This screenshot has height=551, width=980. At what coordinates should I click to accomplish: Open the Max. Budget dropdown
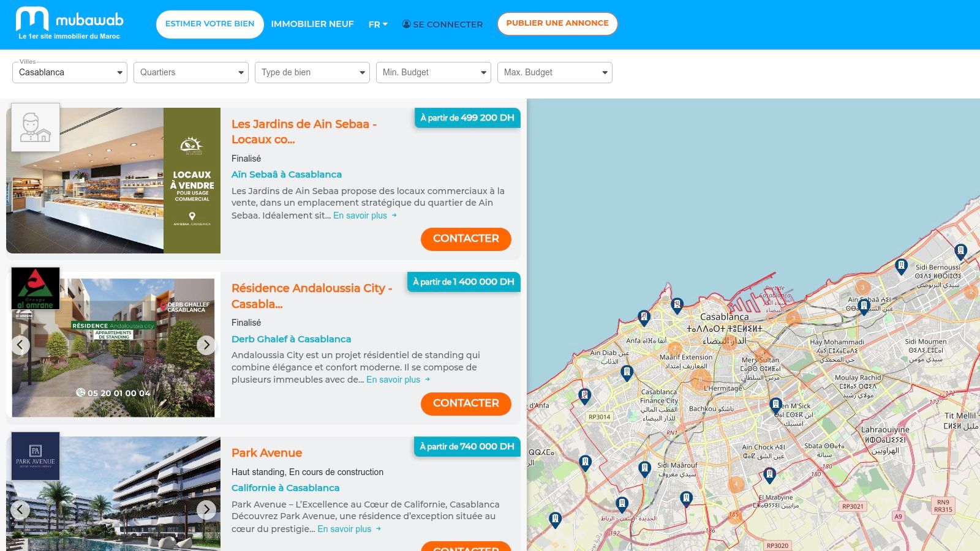(555, 72)
